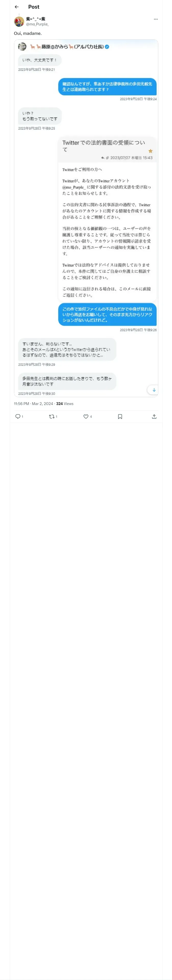172x980 pixels.
Task: Go back using the left arrow
Action: coord(16,7)
